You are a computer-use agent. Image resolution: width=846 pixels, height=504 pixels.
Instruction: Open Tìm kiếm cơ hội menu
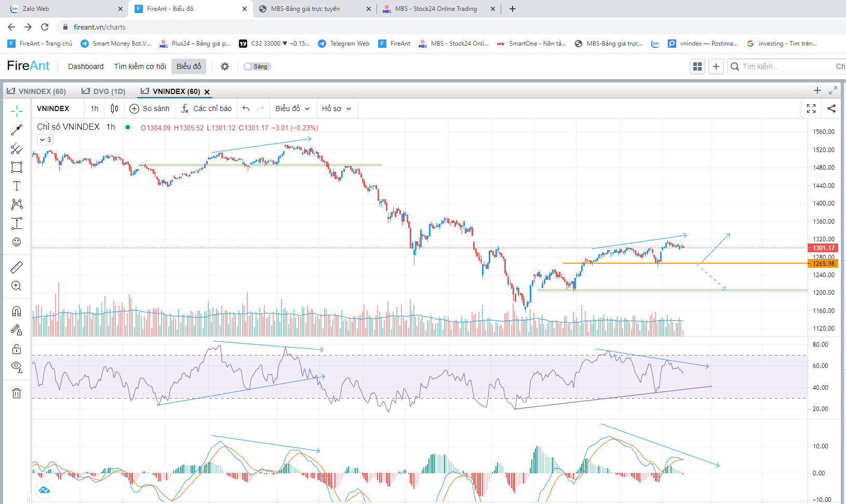click(x=140, y=66)
